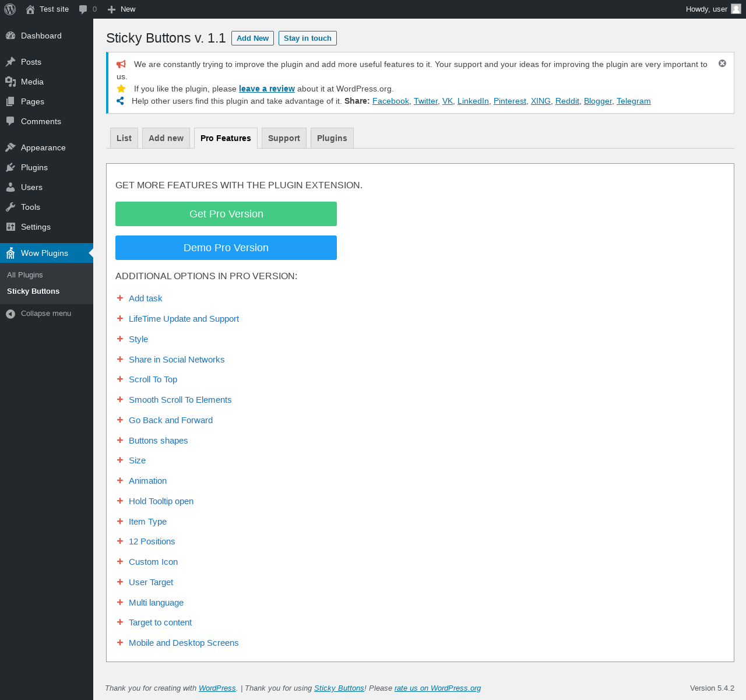Click the Appearance paintbrush icon

(10, 147)
